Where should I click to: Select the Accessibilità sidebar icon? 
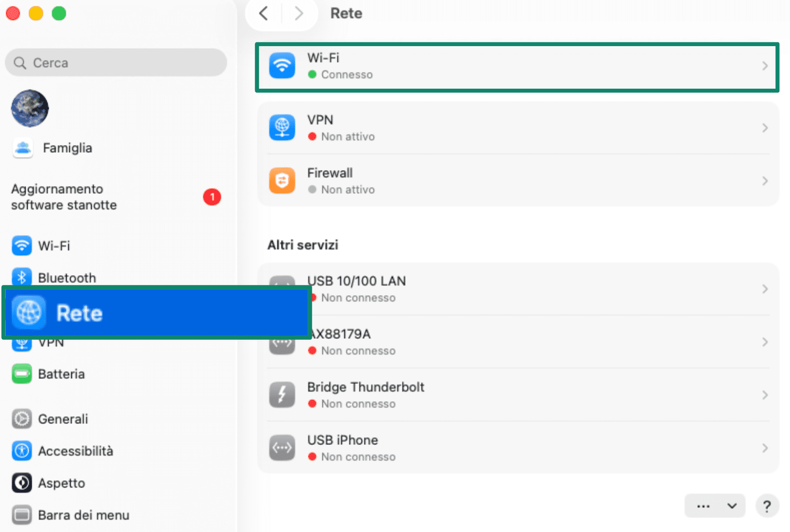click(x=22, y=451)
